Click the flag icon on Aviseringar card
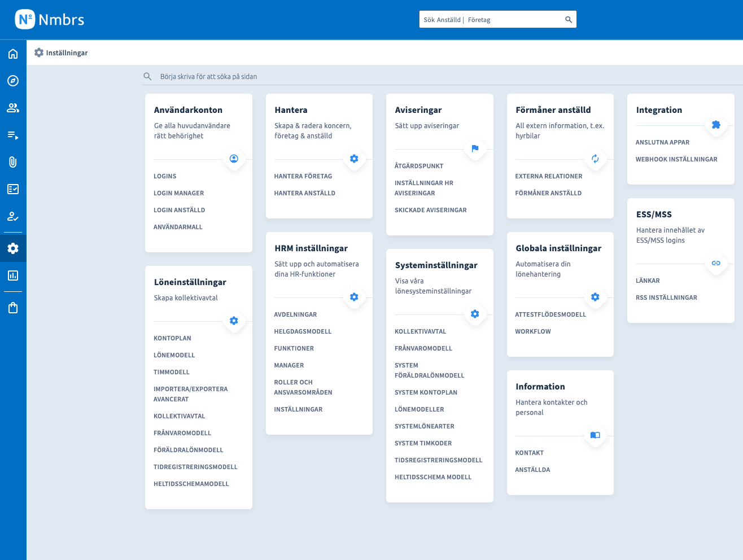 (475, 148)
